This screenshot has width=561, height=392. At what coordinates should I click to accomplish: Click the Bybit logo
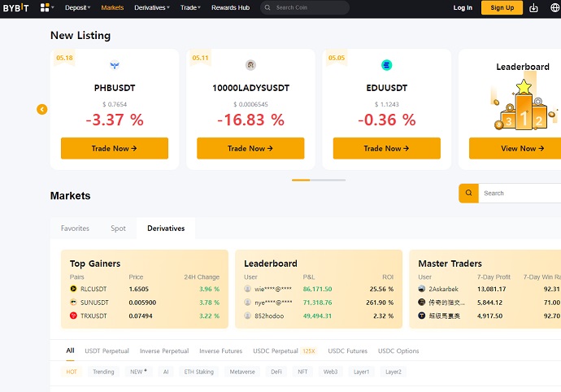pos(15,7)
